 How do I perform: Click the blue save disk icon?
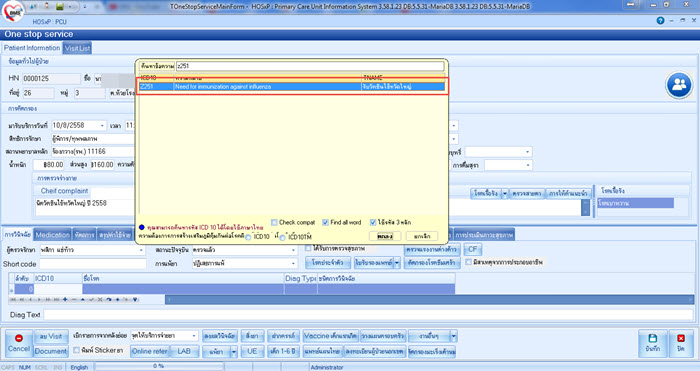tap(652, 338)
